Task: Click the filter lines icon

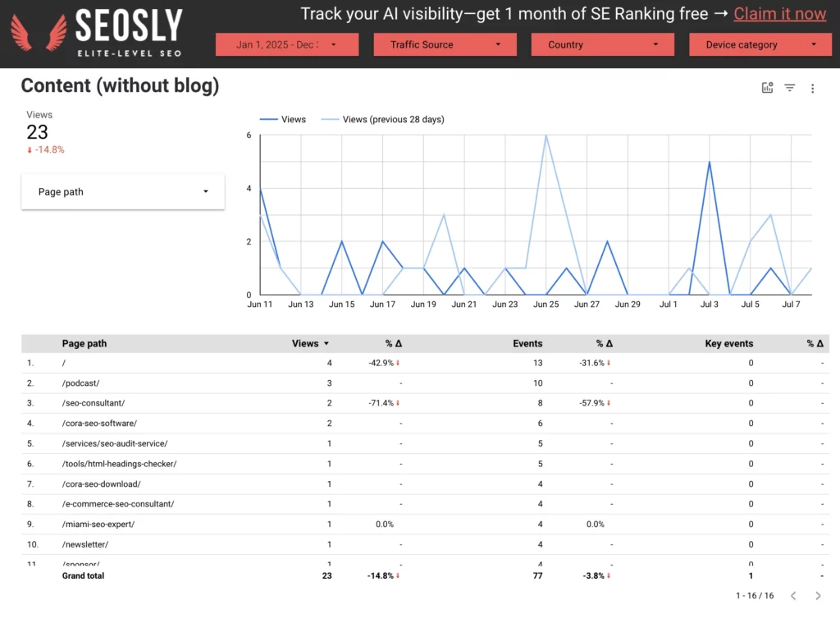Action: pyautogui.click(x=790, y=87)
